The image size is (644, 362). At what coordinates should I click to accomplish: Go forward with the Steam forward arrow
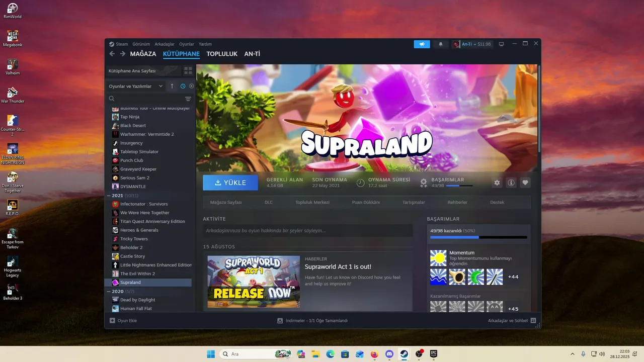click(123, 54)
